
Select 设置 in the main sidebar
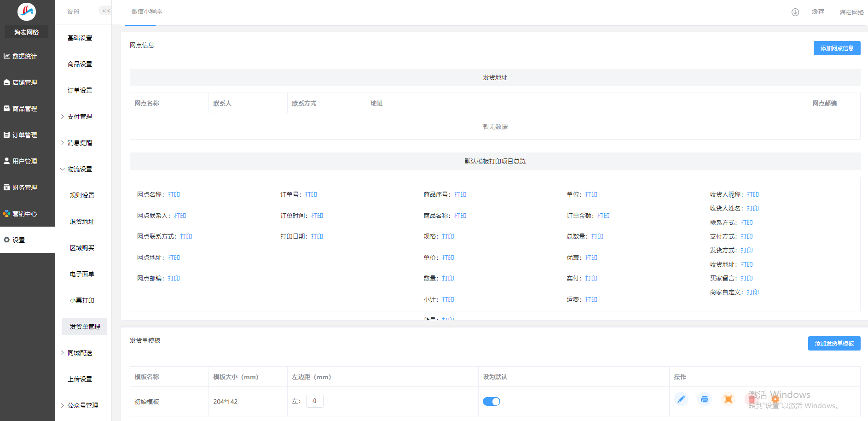(28, 240)
